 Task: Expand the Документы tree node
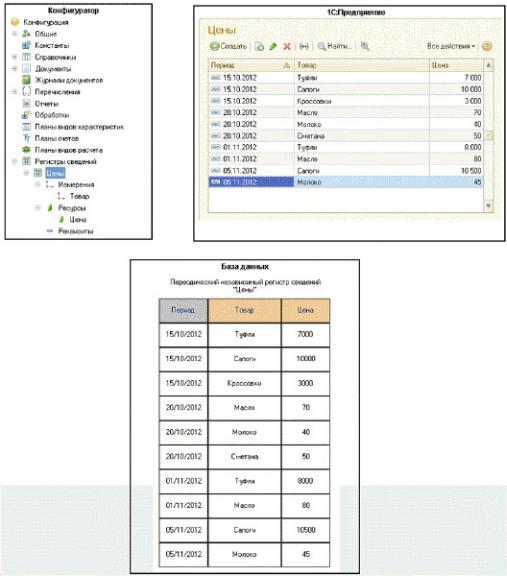pyautogui.click(x=15, y=69)
